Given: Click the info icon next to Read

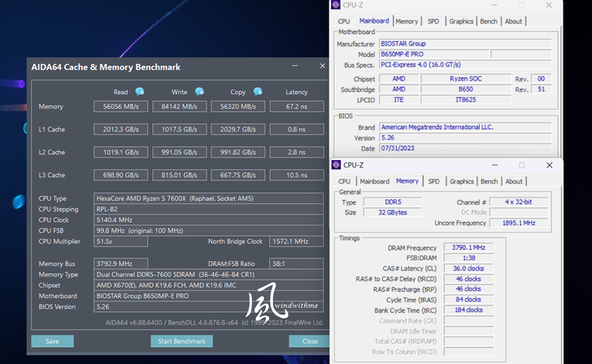Looking at the screenshot, I should [x=140, y=92].
